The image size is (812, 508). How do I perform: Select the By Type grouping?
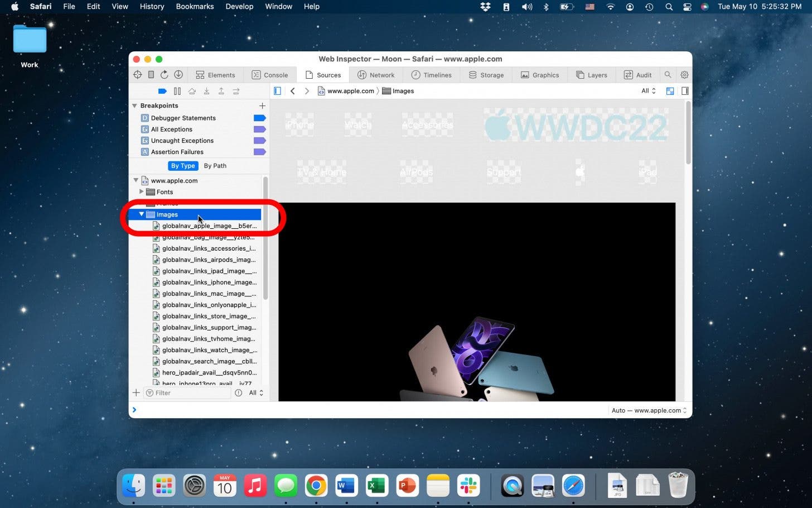coord(183,166)
